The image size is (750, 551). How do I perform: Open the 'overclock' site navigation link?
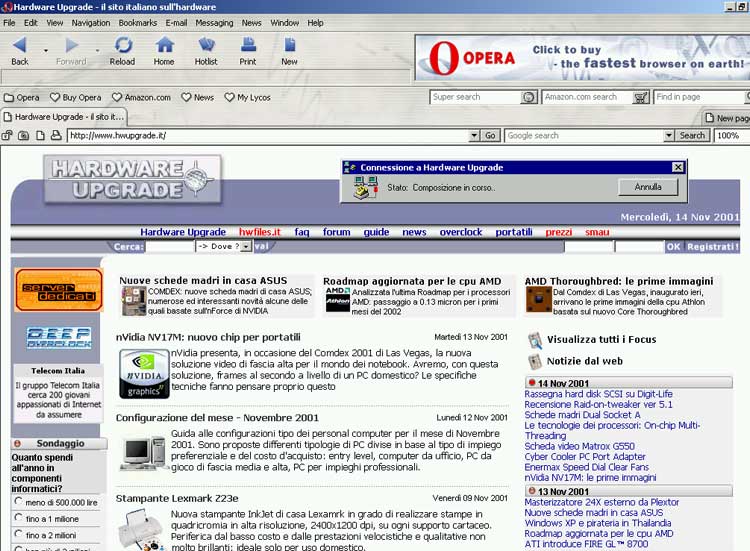pyautogui.click(x=460, y=232)
